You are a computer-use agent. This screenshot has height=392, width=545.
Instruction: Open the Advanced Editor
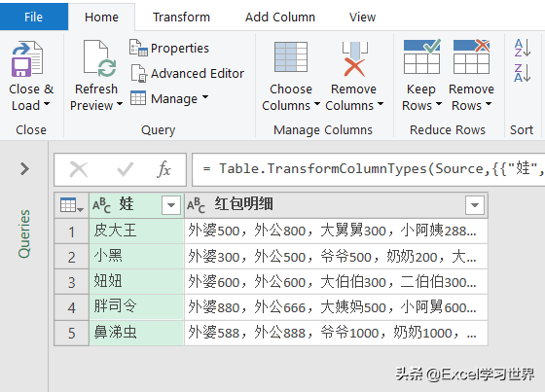pyautogui.click(x=187, y=73)
